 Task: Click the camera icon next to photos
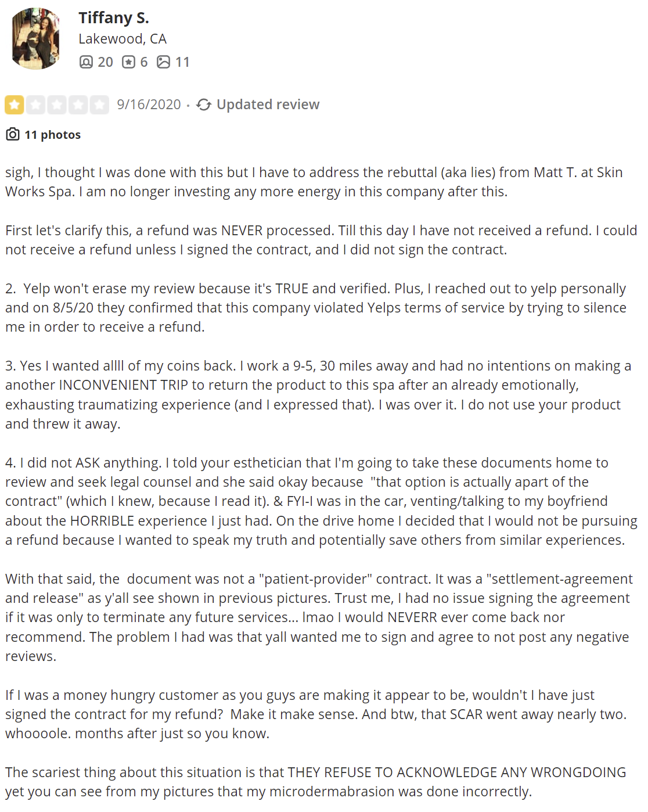point(13,135)
